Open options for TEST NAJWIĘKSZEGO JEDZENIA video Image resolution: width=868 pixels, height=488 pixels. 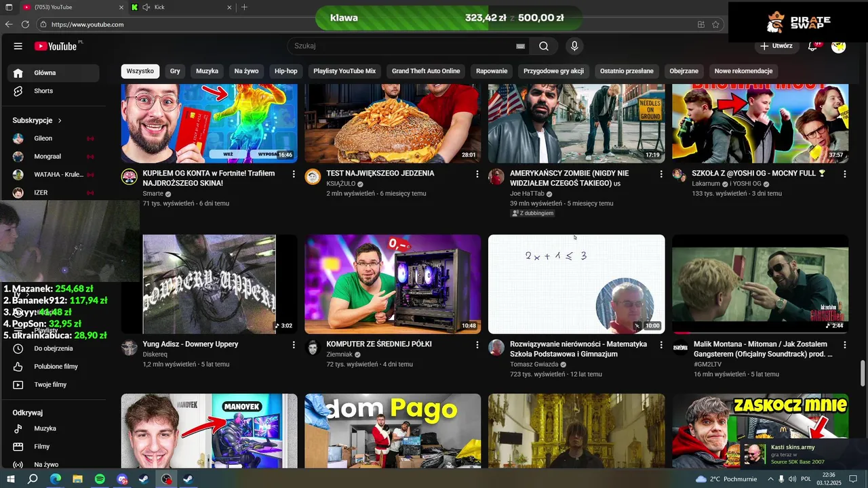coord(477,174)
